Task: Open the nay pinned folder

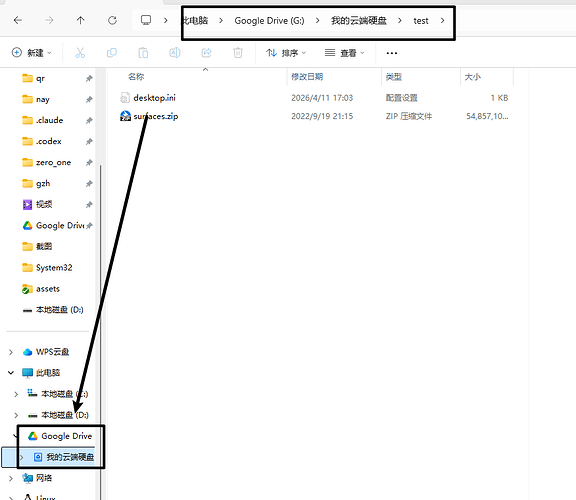Action: pyautogui.click(x=43, y=99)
